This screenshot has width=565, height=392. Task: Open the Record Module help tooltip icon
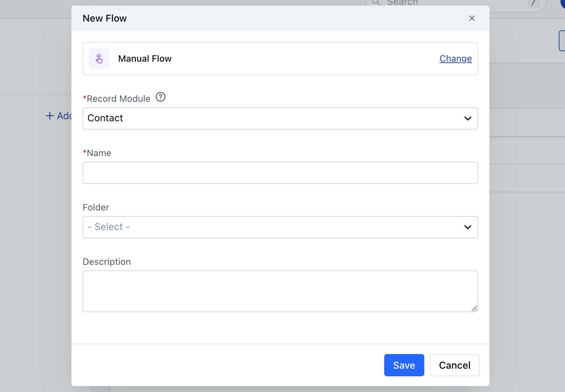[x=161, y=97]
